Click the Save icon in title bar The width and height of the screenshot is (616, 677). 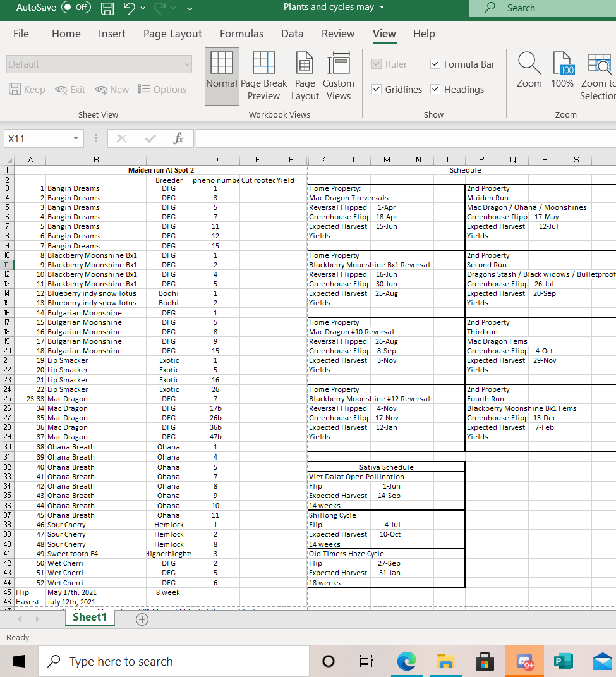[107, 8]
